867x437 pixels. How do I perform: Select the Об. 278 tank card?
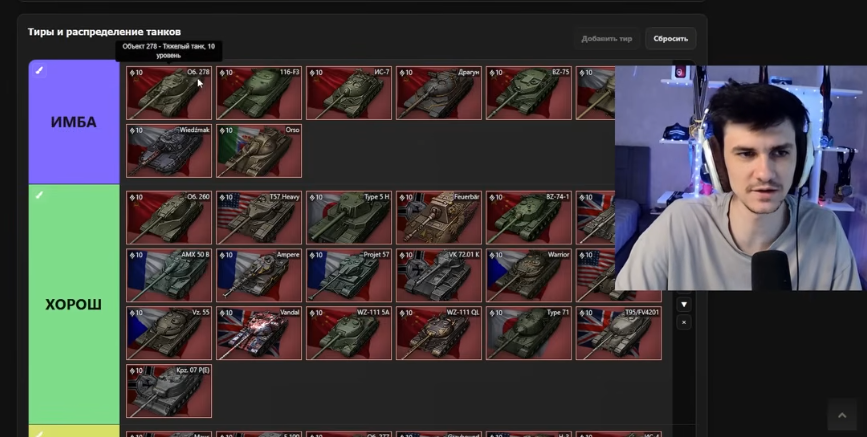point(169,93)
